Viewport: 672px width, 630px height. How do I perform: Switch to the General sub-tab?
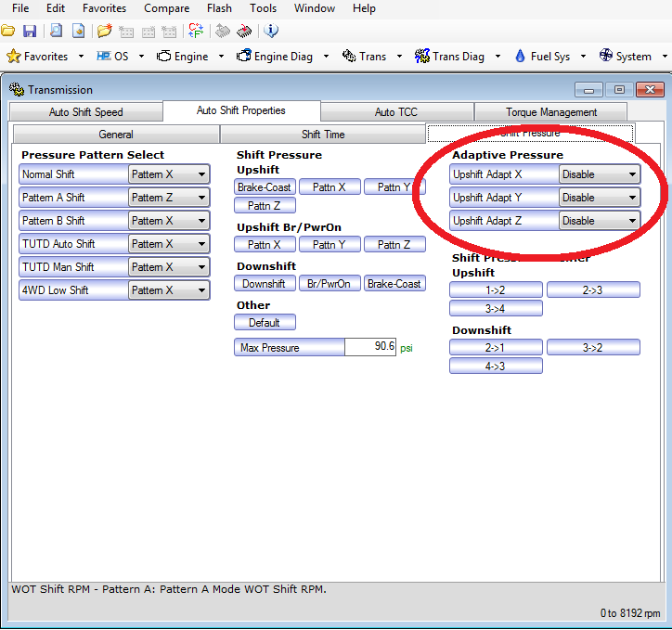click(116, 134)
